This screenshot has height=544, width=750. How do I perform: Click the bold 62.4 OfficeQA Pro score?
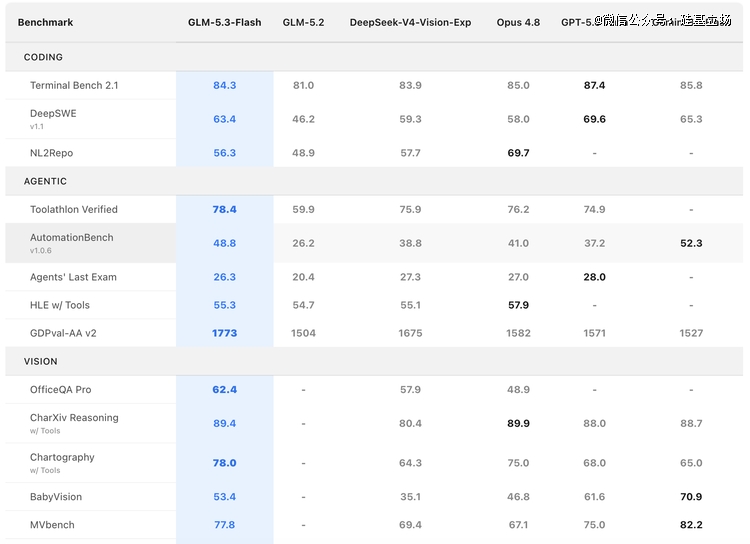tap(225, 389)
